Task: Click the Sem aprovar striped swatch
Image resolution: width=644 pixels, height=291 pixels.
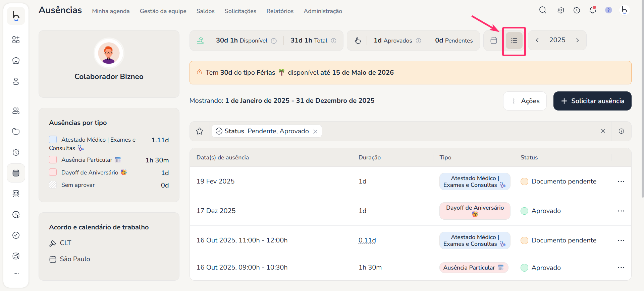Action: 53,185
